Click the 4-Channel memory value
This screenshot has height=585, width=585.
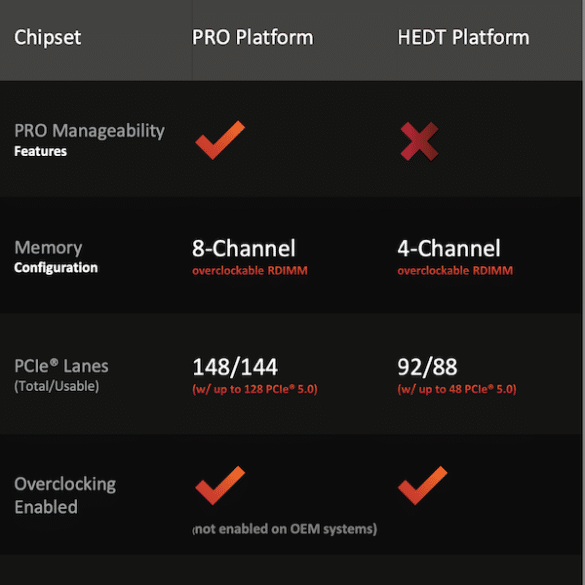(x=449, y=248)
